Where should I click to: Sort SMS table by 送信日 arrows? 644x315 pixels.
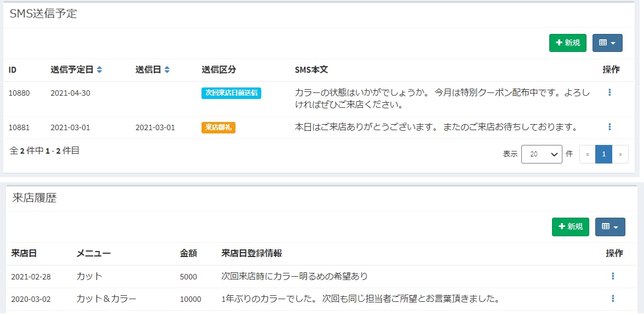point(166,70)
